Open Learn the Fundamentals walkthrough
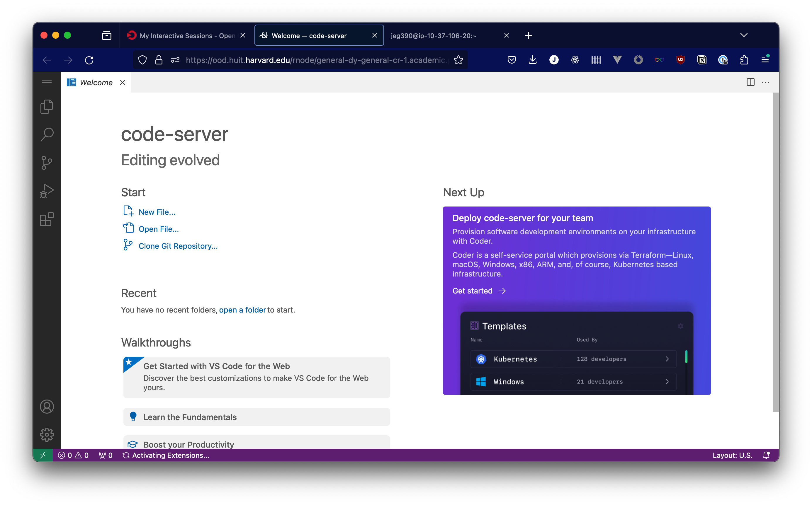812x505 pixels. (256, 417)
